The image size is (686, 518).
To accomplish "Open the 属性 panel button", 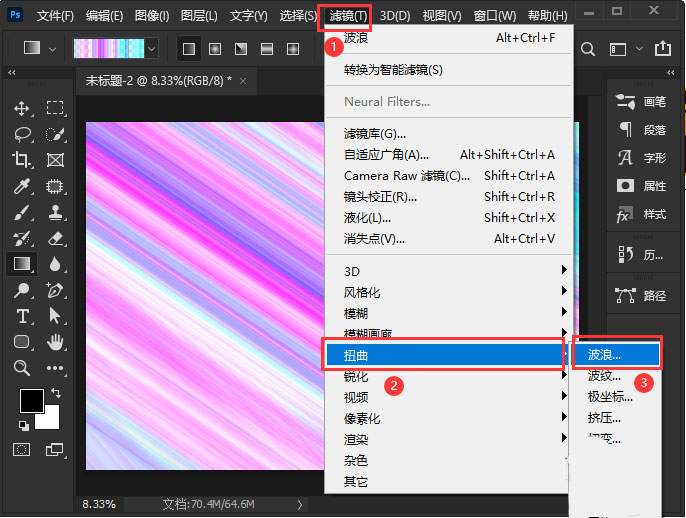I will [640, 186].
